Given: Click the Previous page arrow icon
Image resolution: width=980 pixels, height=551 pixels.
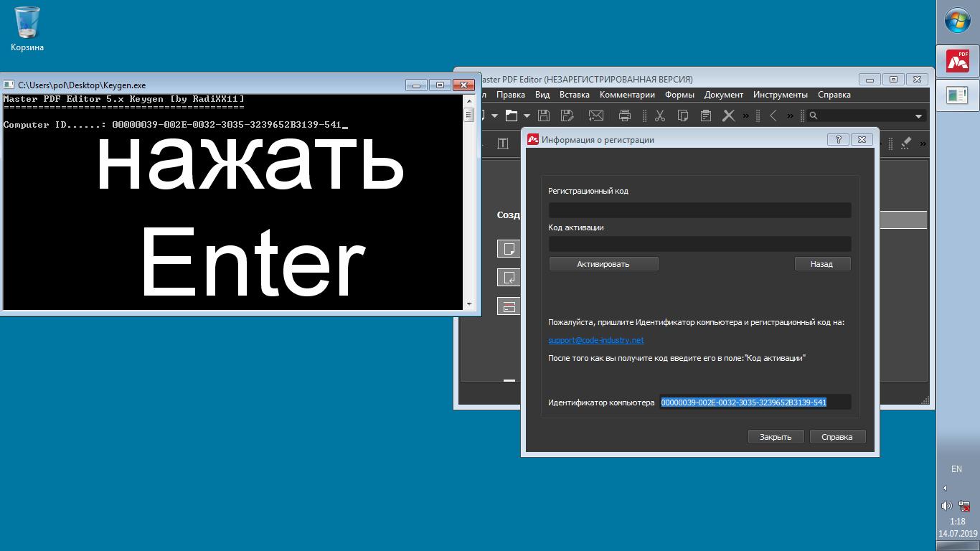Looking at the screenshot, I should [773, 116].
